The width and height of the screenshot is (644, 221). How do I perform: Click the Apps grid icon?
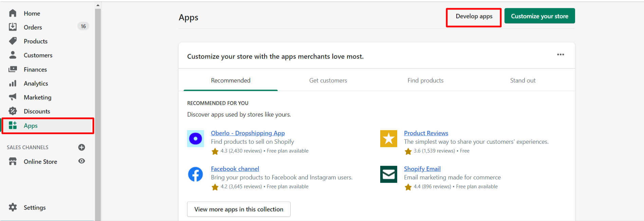pyautogui.click(x=13, y=125)
